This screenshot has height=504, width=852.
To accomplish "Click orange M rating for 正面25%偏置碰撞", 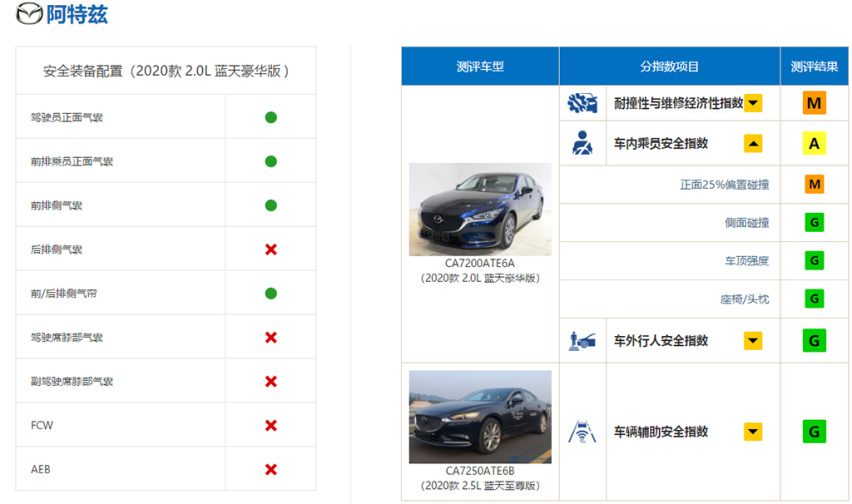I will [814, 184].
